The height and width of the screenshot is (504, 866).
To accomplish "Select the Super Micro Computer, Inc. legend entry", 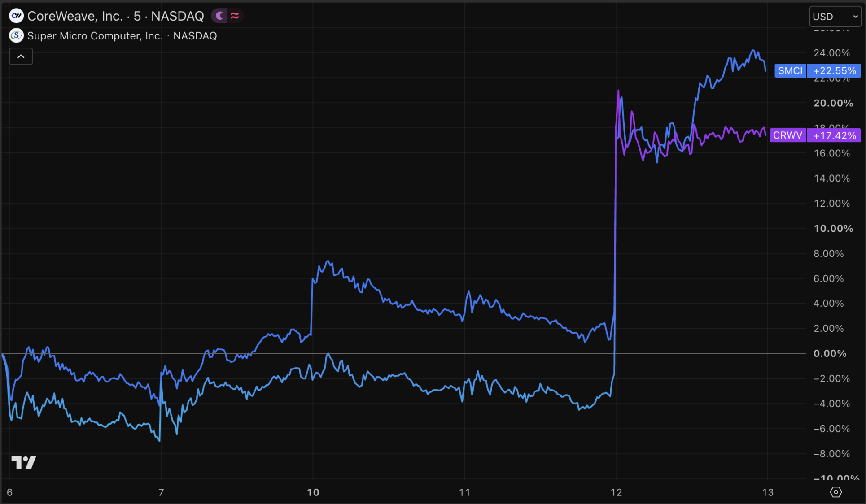I will click(x=122, y=36).
